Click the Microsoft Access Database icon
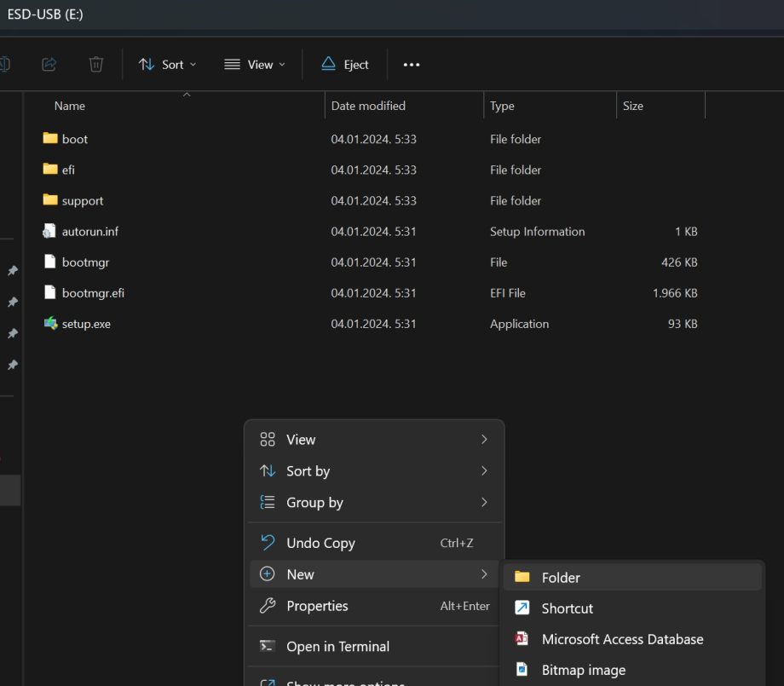Image resolution: width=784 pixels, height=686 pixels. (x=522, y=639)
